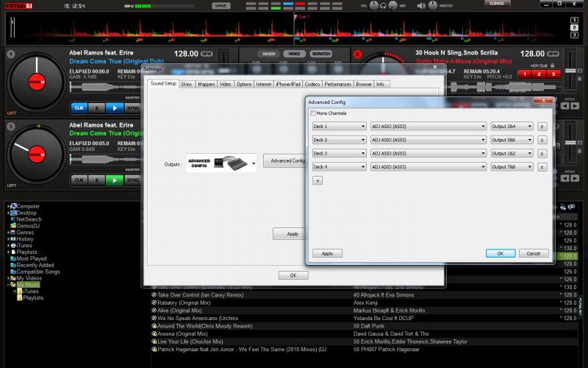Switch to the Internet tab
Viewport: 588px width, 368px height.
tap(264, 85)
